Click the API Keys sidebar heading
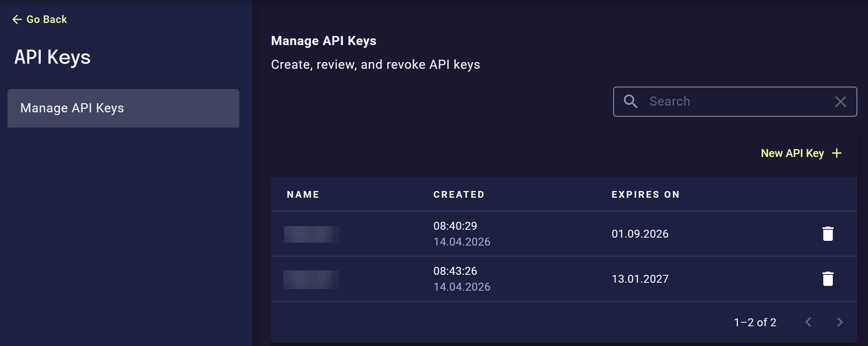 (53, 57)
